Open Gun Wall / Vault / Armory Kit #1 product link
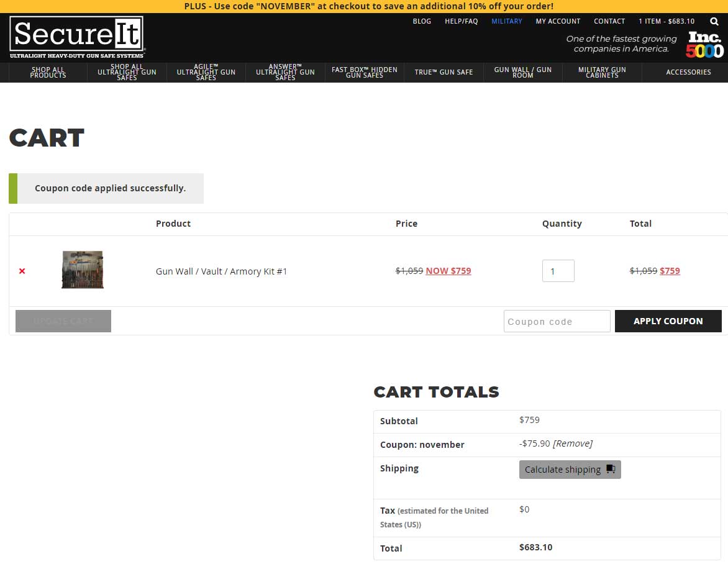Image resolution: width=728 pixels, height=564 pixels. point(222,271)
